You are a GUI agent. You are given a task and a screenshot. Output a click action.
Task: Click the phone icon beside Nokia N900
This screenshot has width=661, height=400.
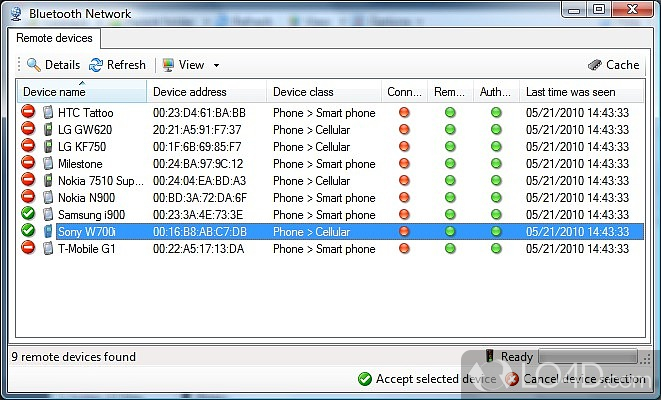coord(48,198)
